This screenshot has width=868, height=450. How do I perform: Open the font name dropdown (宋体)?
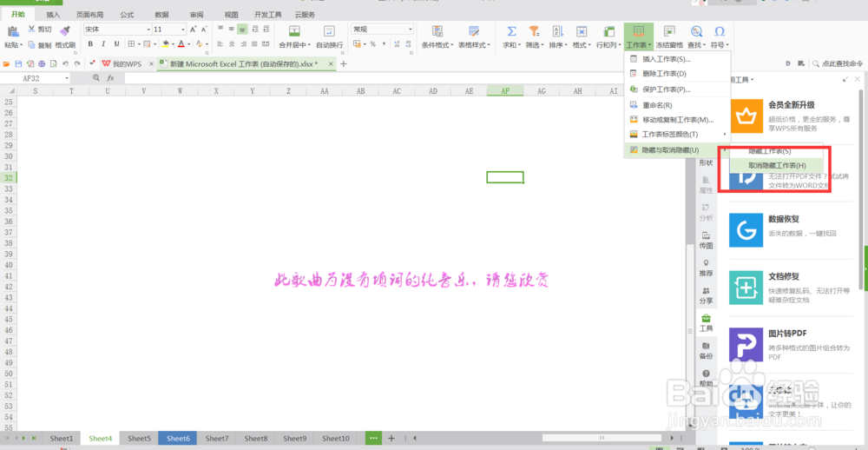(x=149, y=30)
